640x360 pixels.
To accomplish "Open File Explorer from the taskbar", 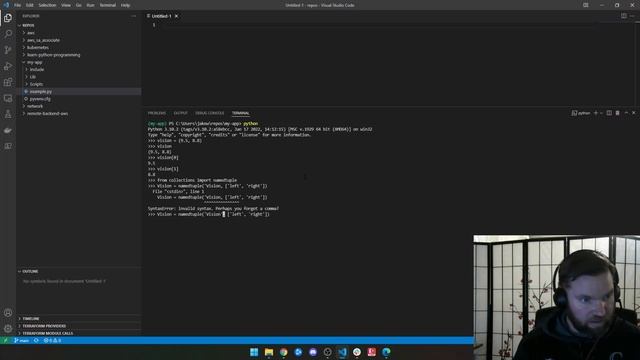I will pos(269,352).
